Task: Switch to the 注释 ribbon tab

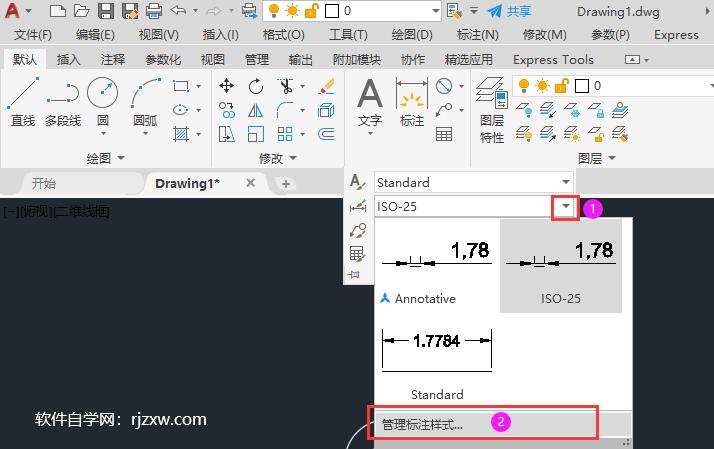Action: (112, 59)
